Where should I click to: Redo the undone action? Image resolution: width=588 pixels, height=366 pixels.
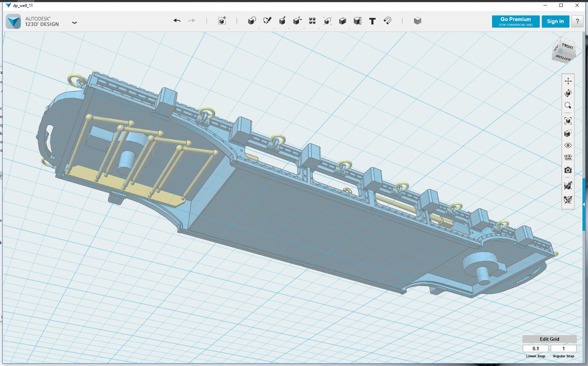[x=192, y=21]
